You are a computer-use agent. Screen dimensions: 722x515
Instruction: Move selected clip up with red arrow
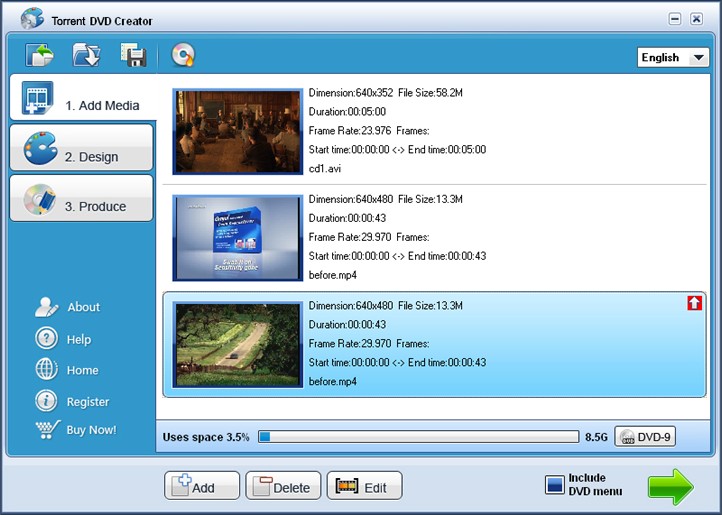pos(694,303)
